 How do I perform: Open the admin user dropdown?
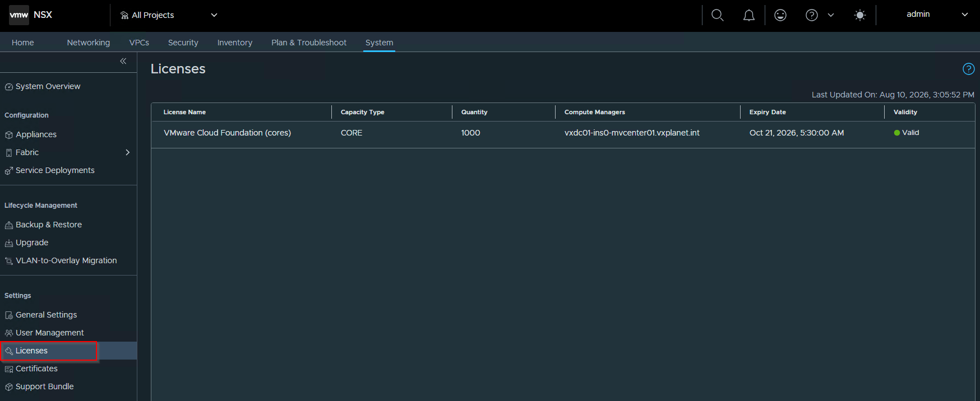tap(937, 14)
